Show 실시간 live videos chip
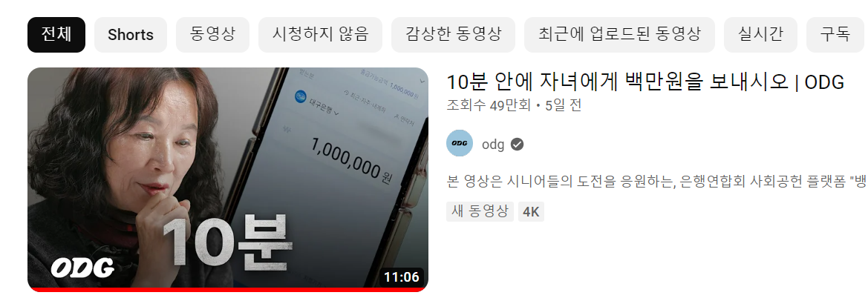Screen dimensions: 868x298 [x=760, y=35]
